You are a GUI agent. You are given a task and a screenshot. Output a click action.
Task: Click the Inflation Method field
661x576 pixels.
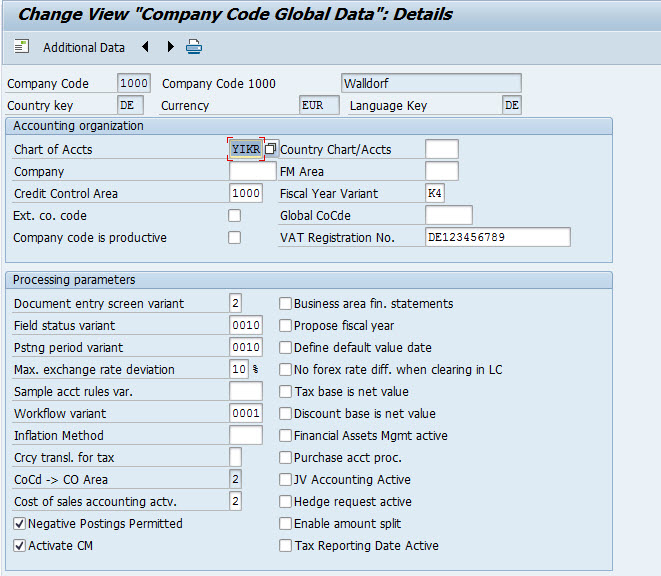coord(246,435)
